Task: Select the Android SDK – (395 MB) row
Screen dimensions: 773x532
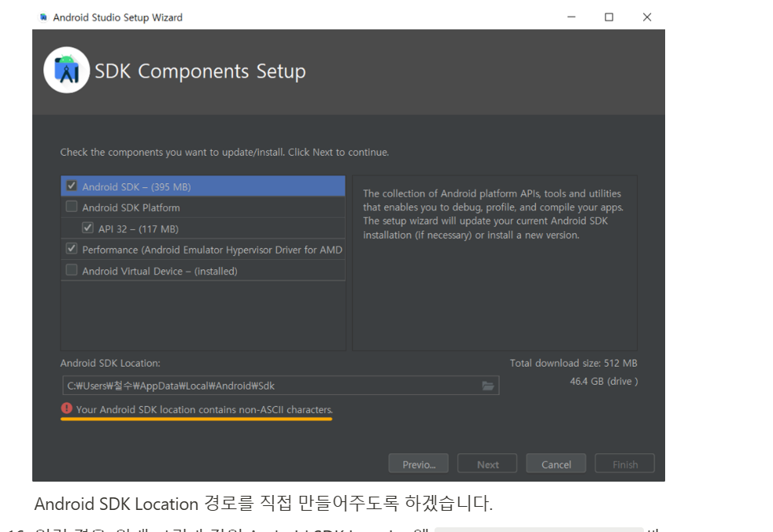Action: 203,187
